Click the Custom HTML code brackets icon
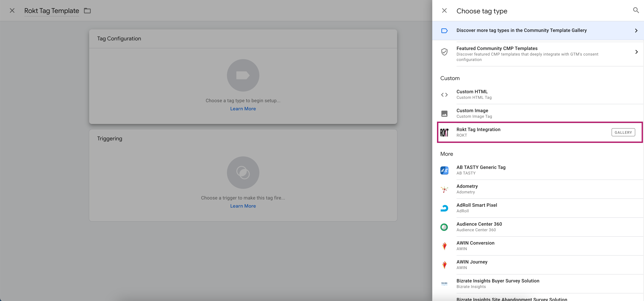This screenshot has height=301, width=644. pyautogui.click(x=444, y=94)
